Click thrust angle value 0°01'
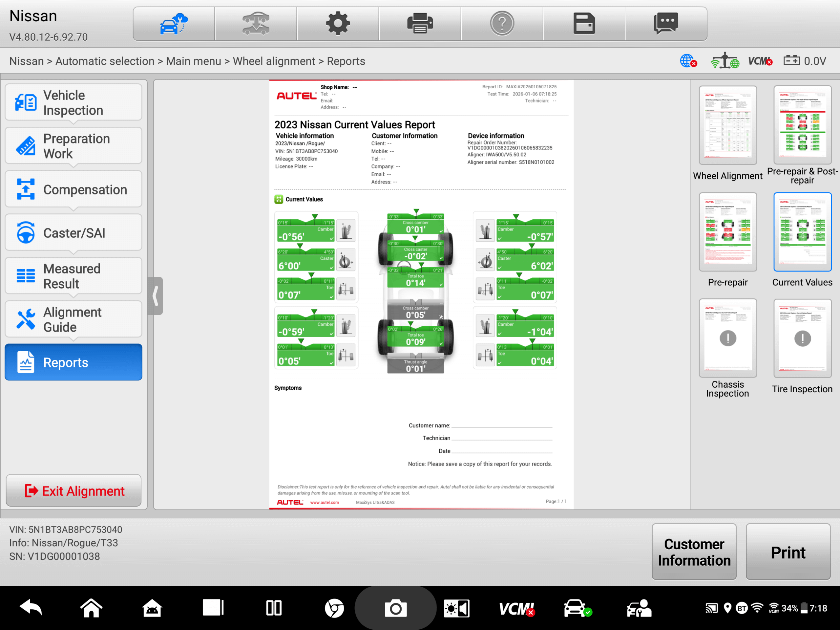This screenshot has height=630, width=840. pos(416,369)
